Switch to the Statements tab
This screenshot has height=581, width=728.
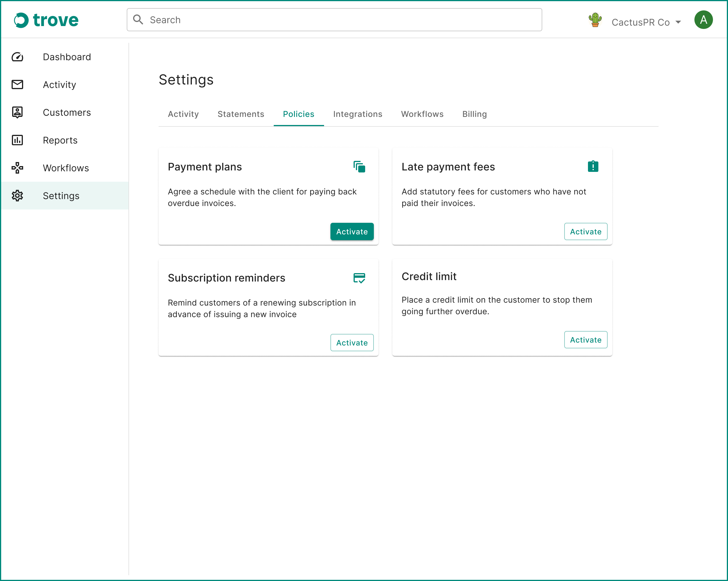tap(241, 114)
